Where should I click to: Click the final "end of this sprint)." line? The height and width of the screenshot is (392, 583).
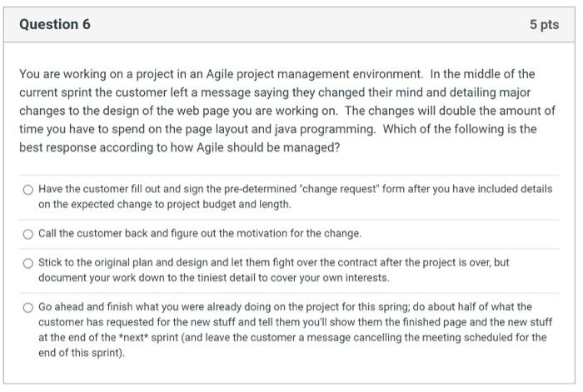click(81, 352)
